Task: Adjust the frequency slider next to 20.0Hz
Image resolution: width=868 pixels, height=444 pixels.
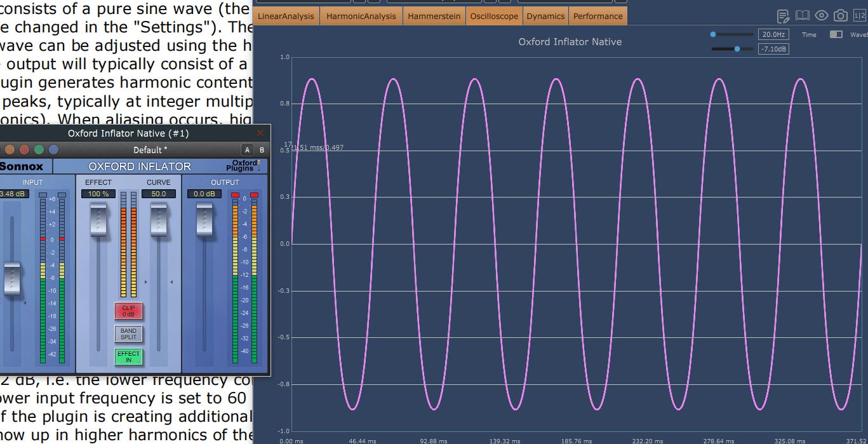Action: (x=731, y=34)
